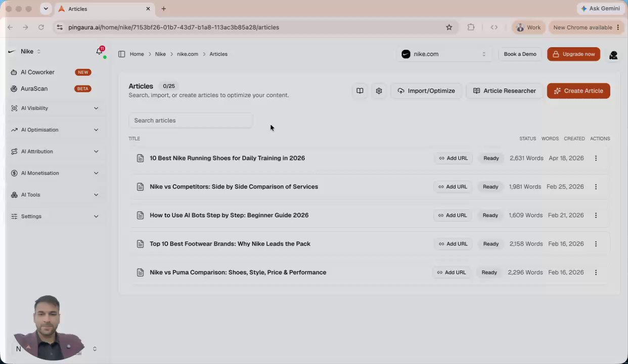
Task: Switch to the Articles browser tab
Action: click(104, 9)
